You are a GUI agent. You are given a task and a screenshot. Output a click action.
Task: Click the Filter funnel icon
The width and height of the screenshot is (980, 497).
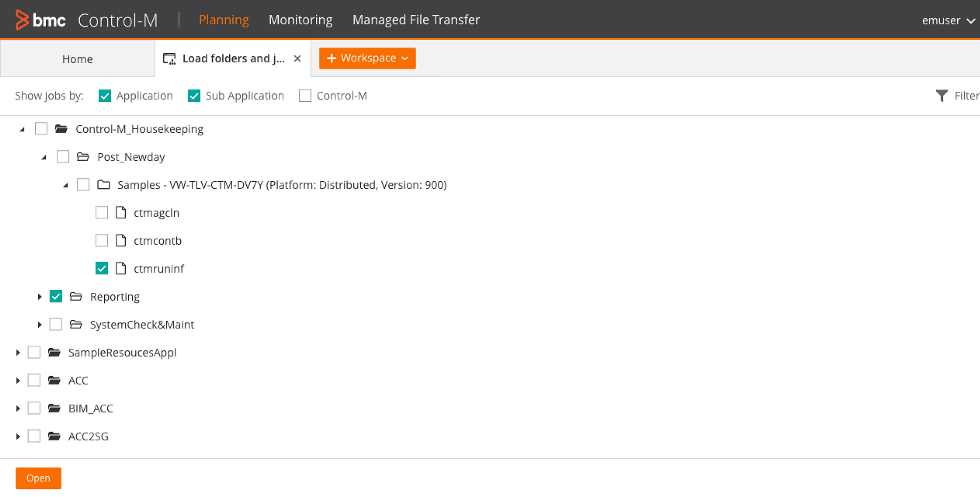tap(942, 96)
